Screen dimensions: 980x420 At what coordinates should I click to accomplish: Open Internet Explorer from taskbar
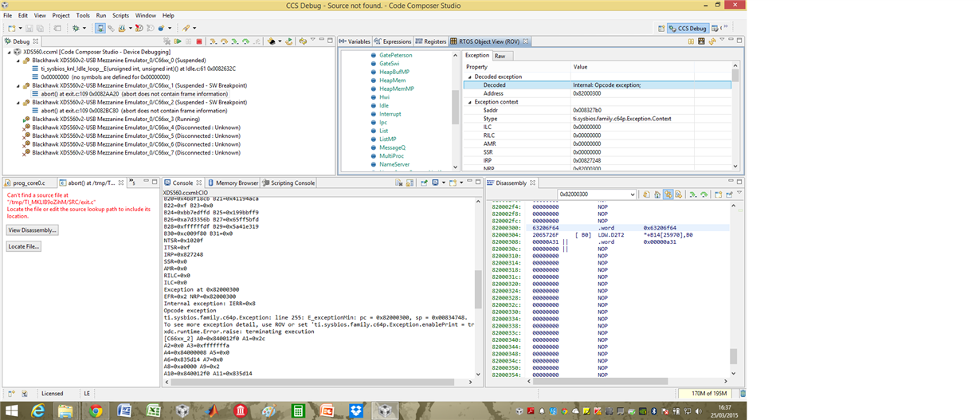tap(37, 410)
